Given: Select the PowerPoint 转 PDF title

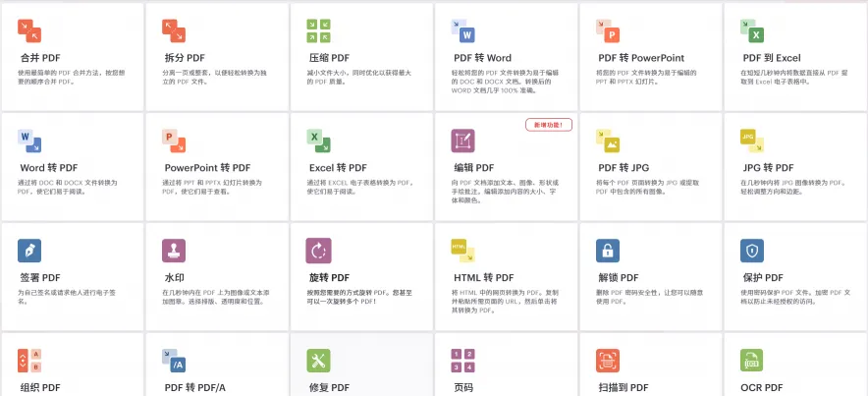Looking at the screenshot, I should [x=207, y=168].
